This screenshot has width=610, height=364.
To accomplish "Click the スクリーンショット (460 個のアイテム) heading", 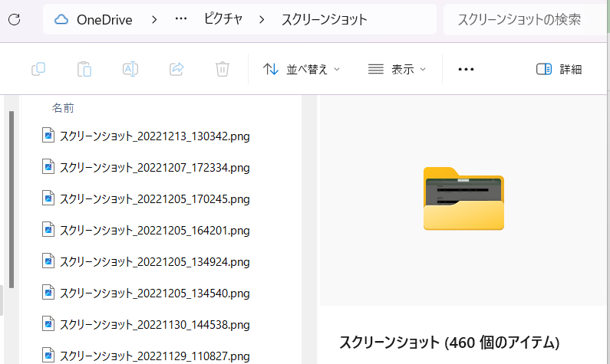I will (450, 343).
